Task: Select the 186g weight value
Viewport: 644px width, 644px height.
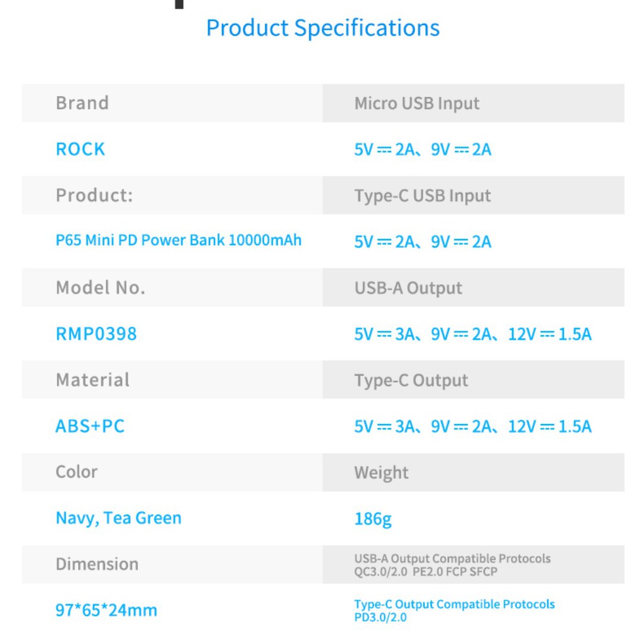Action: point(373,519)
